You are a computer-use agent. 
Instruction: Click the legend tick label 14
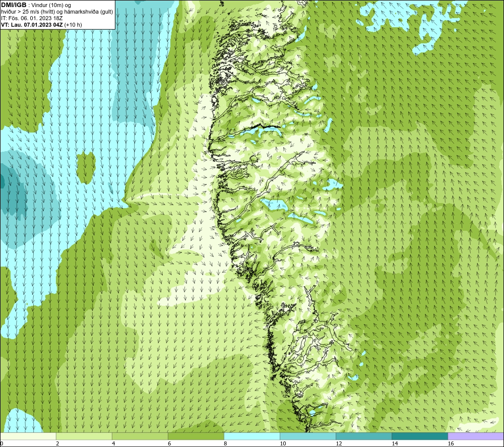coord(395,444)
